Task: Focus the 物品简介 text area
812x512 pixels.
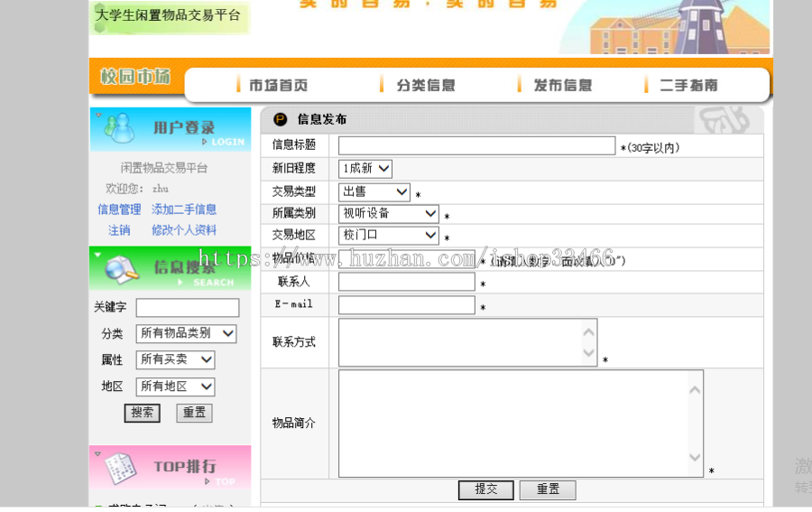Action: (x=521, y=424)
